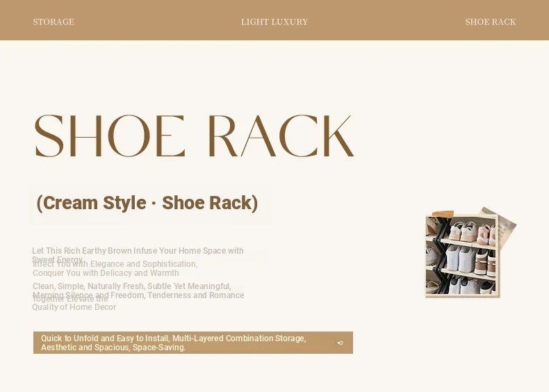Viewport: 549px width, 392px height.
Task: Select the white sneakers on middle shelf
Action: [459, 259]
